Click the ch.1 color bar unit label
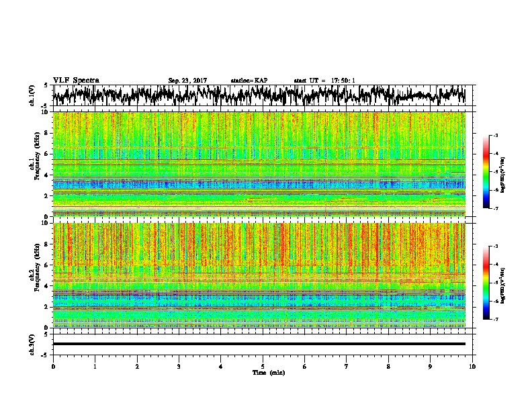The height and width of the screenshot is (411, 532). 503,175
